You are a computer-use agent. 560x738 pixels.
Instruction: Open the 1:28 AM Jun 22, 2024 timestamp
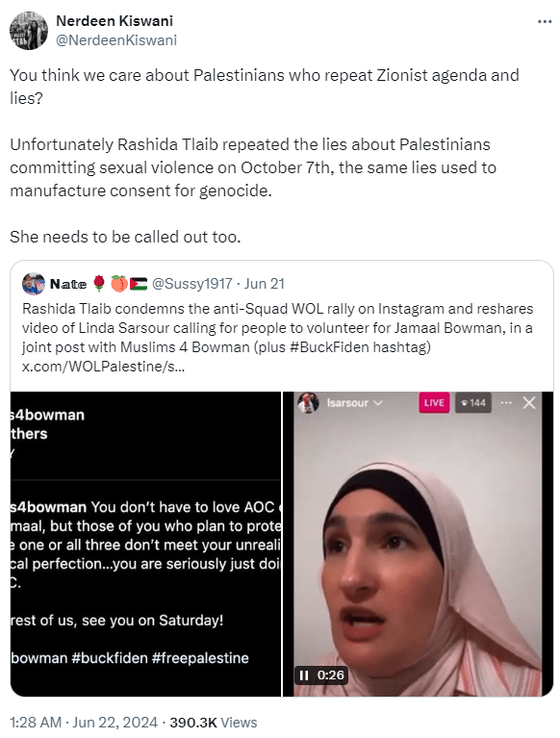coord(84,722)
